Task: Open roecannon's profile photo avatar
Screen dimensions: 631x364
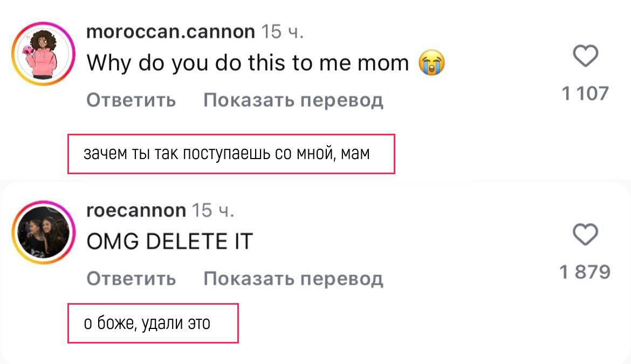Action: pyautogui.click(x=43, y=232)
